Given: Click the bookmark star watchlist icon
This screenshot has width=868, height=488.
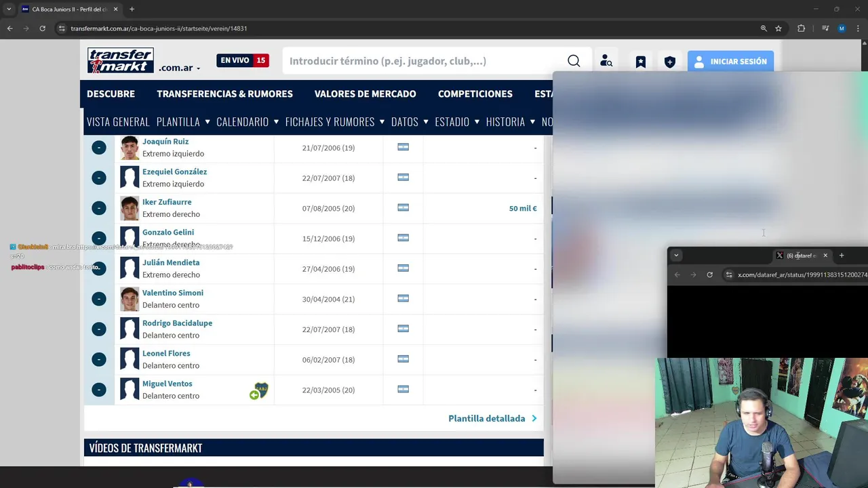Looking at the screenshot, I should pos(640,62).
